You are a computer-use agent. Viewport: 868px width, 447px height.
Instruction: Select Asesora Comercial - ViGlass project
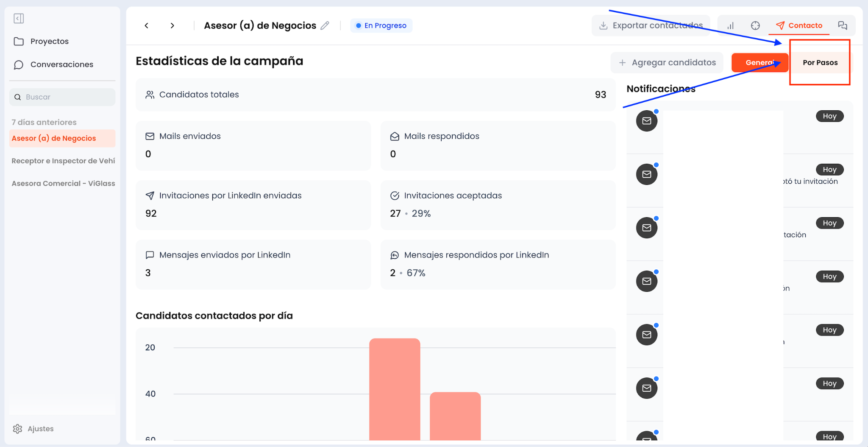63,183
